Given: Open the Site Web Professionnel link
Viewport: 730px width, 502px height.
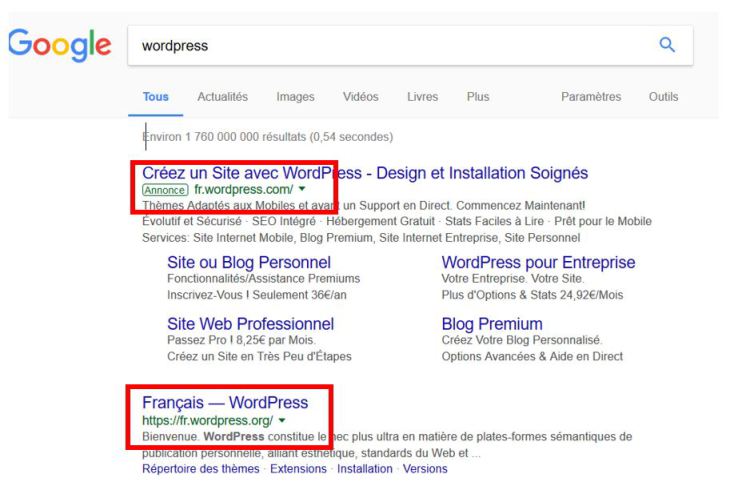Looking at the screenshot, I should click(250, 324).
